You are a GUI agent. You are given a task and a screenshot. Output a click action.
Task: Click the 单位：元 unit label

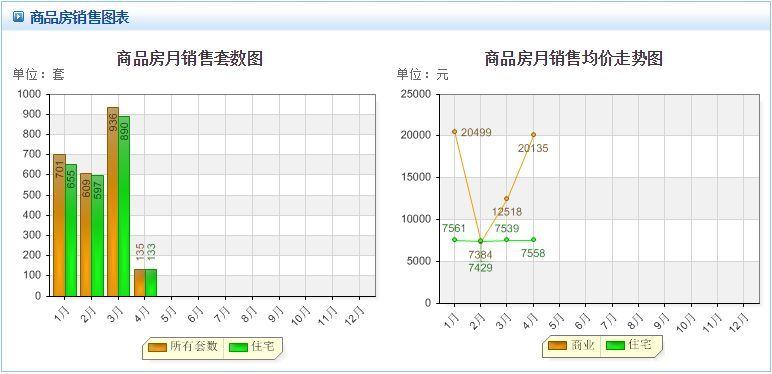click(422, 75)
